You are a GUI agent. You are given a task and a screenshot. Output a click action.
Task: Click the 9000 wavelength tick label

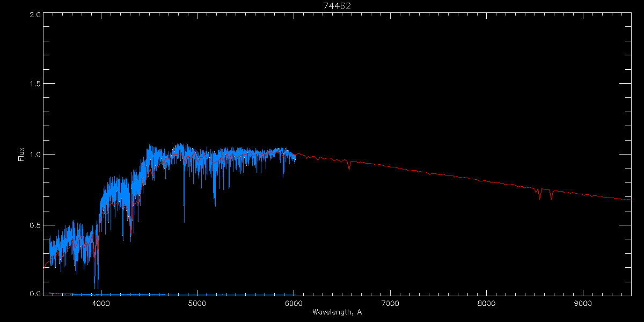[583, 303]
